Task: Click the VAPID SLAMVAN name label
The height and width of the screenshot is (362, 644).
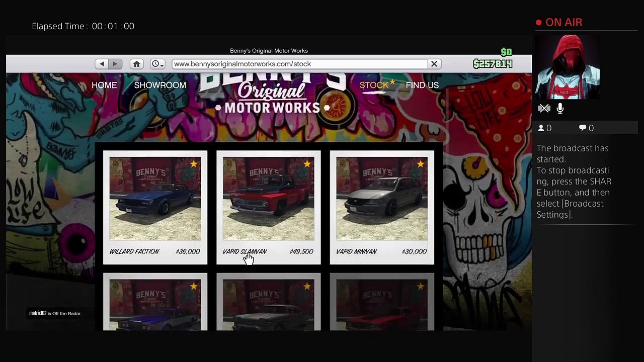Action: click(x=245, y=251)
